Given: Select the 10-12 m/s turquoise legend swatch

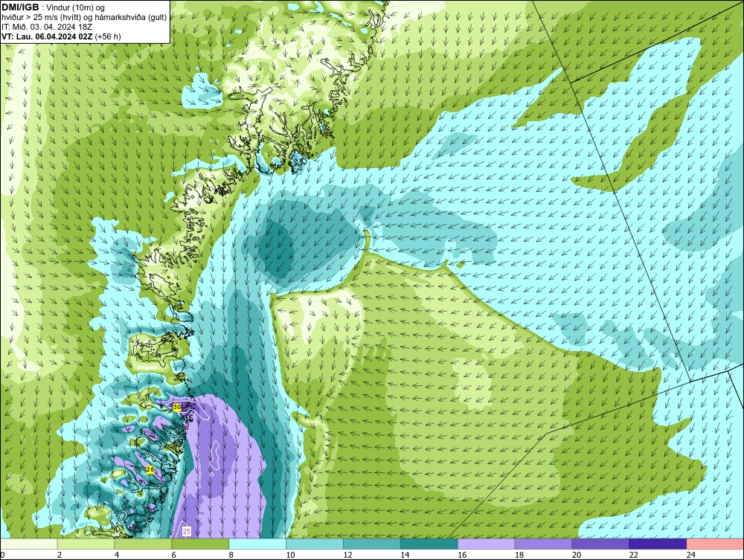Looking at the screenshot, I should click(315, 544).
